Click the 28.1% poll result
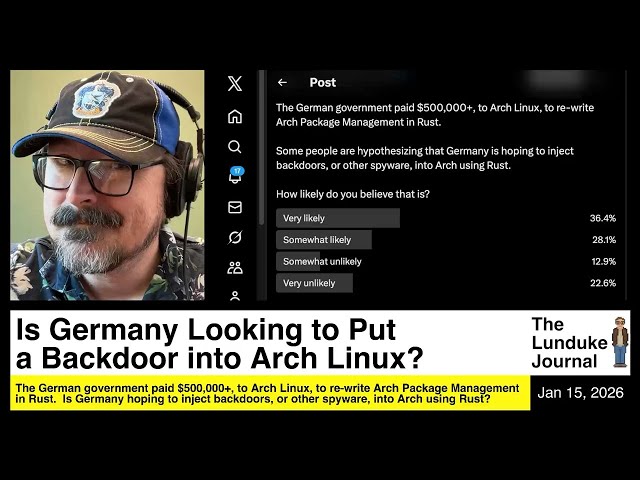The height and width of the screenshot is (480, 640). click(604, 240)
